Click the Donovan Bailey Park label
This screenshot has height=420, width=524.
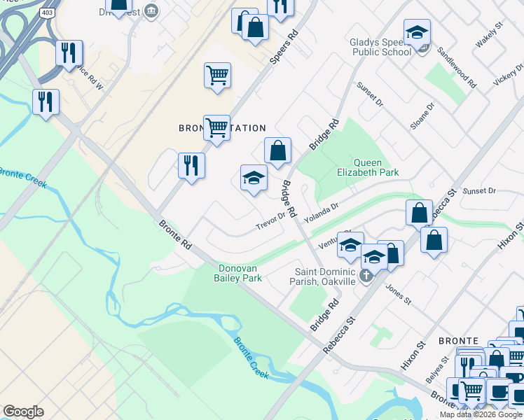pyautogui.click(x=237, y=274)
